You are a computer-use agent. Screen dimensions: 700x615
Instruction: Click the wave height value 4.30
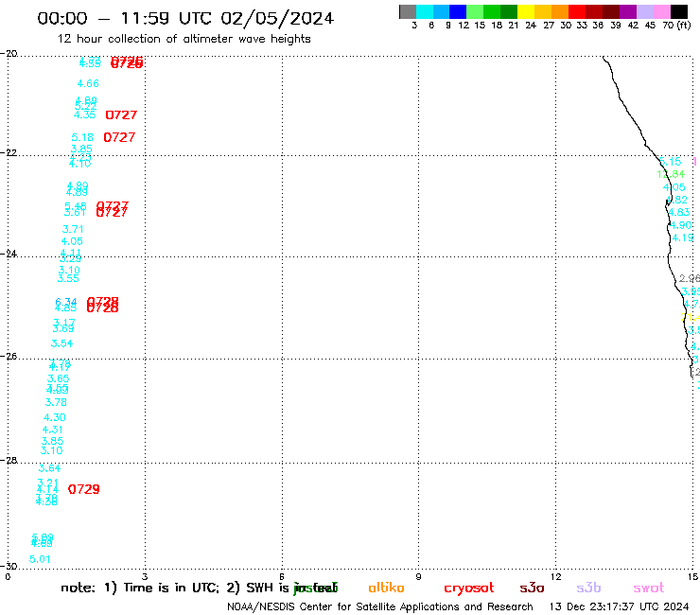(x=55, y=417)
